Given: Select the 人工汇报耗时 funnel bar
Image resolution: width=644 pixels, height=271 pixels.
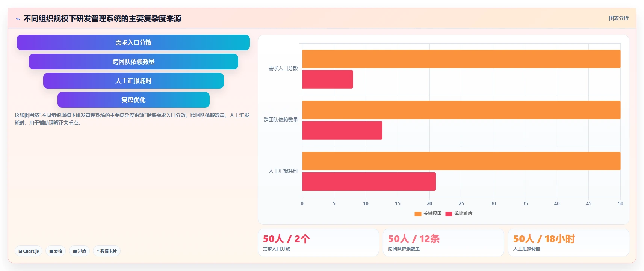Looking at the screenshot, I should 133,81.
